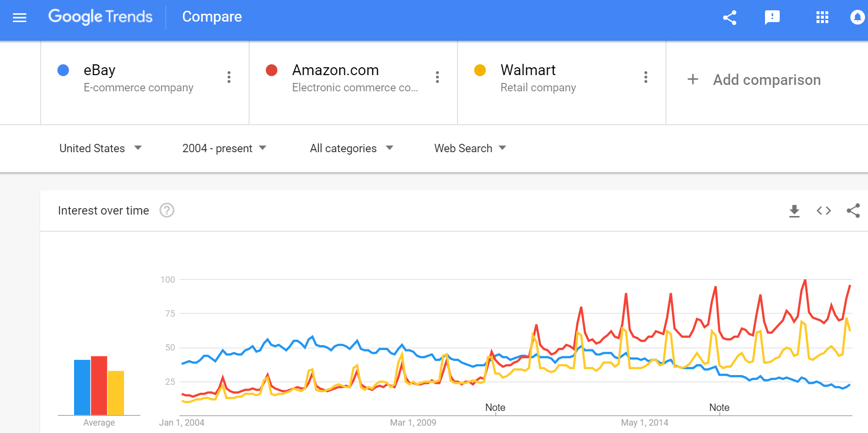This screenshot has width=868, height=433.
Task: Click Add comparison
Action: tap(754, 80)
